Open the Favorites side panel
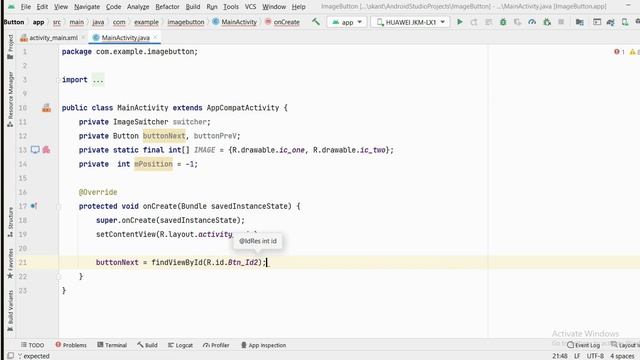Viewport: 640px width, 360px height. point(10,263)
